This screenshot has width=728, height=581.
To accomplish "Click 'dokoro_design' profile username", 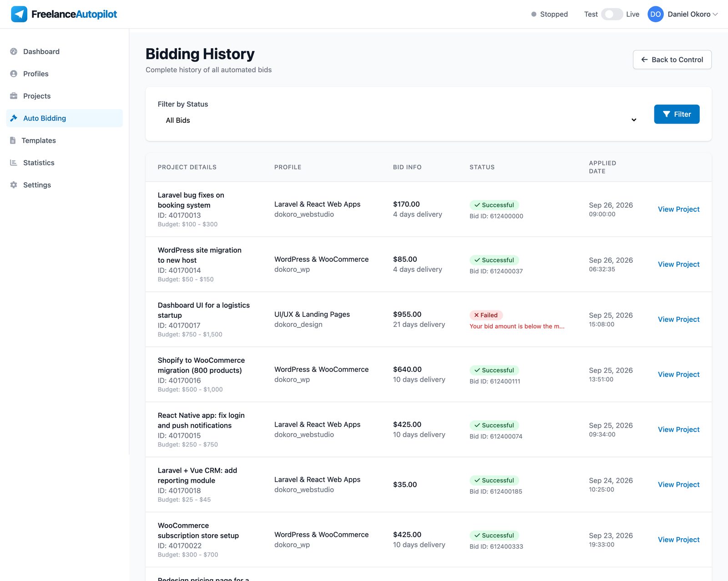I will tap(298, 324).
